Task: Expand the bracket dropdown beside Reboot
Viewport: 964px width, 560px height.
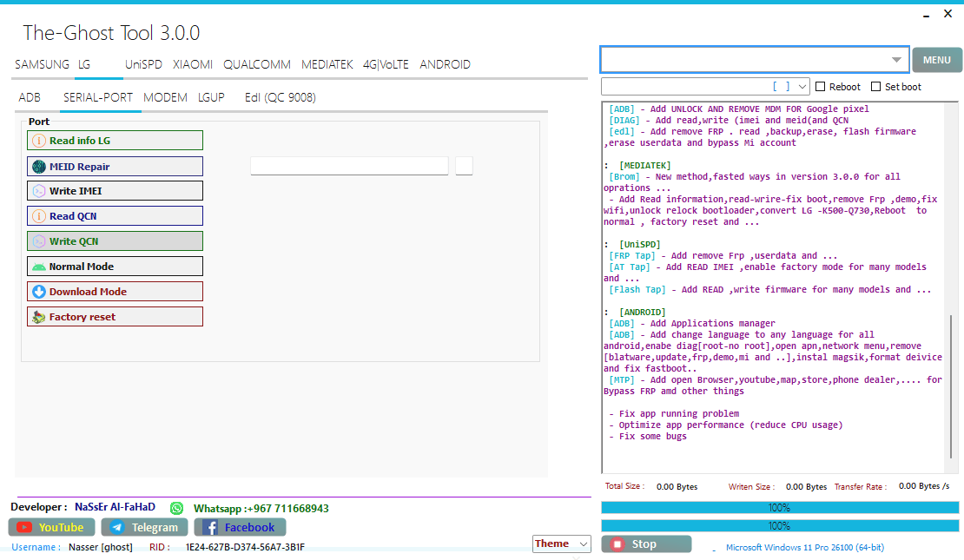Action: click(802, 87)
